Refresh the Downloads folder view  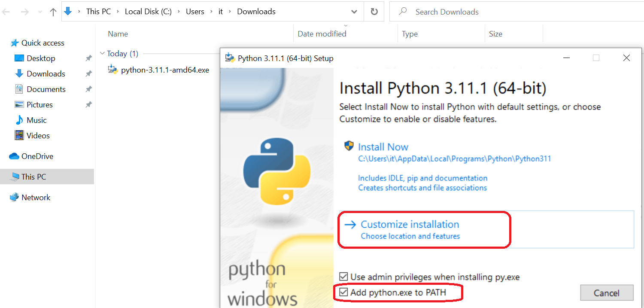(x=374, y=12)
